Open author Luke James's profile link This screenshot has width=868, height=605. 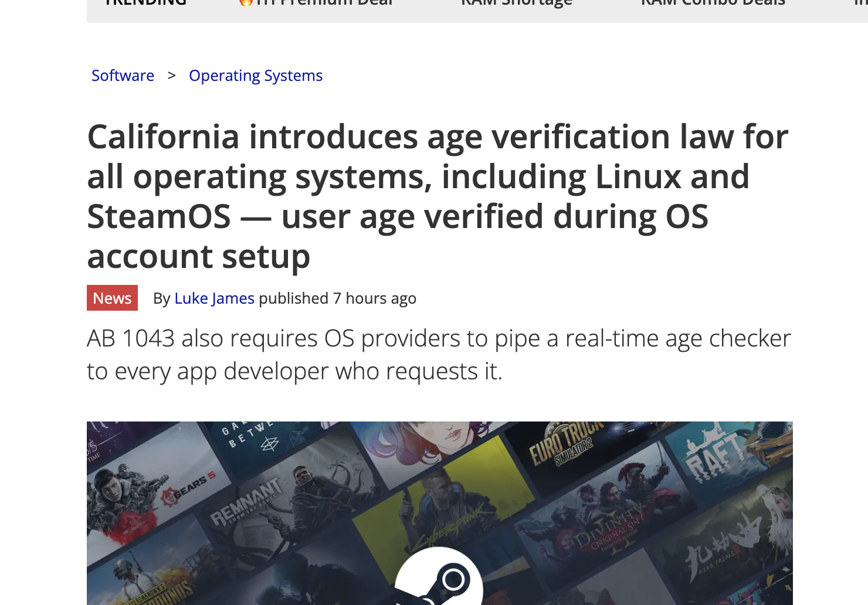[214, 298]
